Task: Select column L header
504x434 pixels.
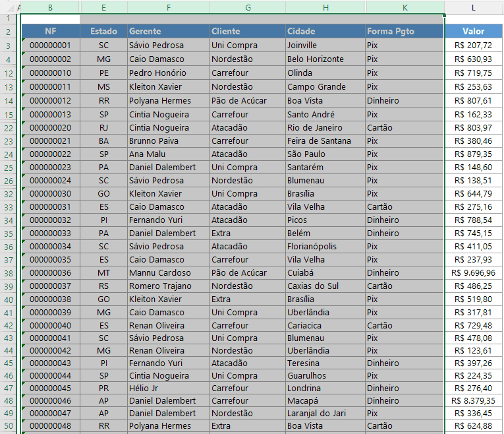Action: click(x=473, y=7)
